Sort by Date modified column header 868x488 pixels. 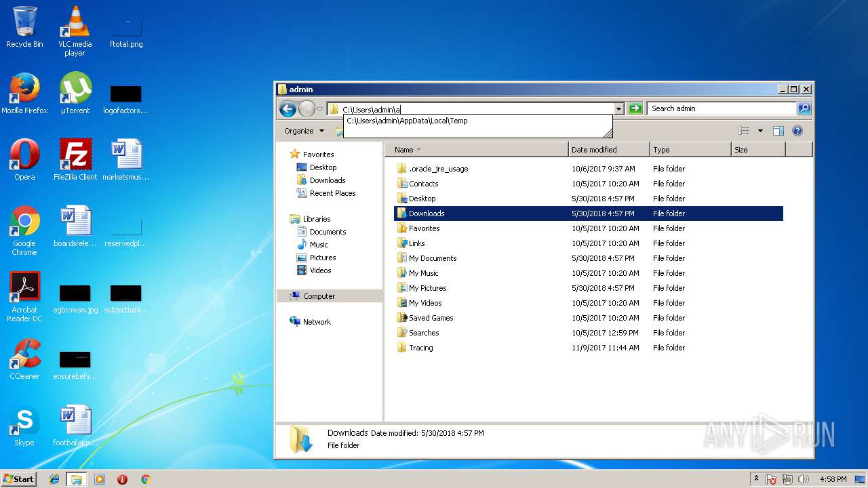coord(609,150)
